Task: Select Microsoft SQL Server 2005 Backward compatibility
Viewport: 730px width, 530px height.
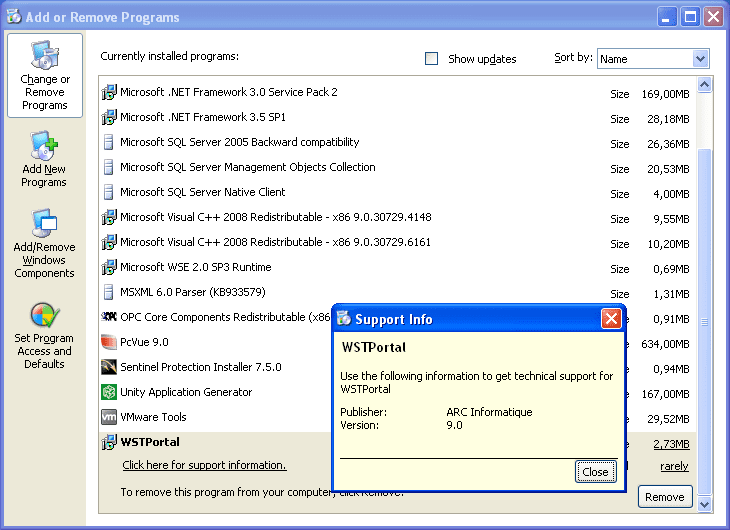Action: click(240, 142)
